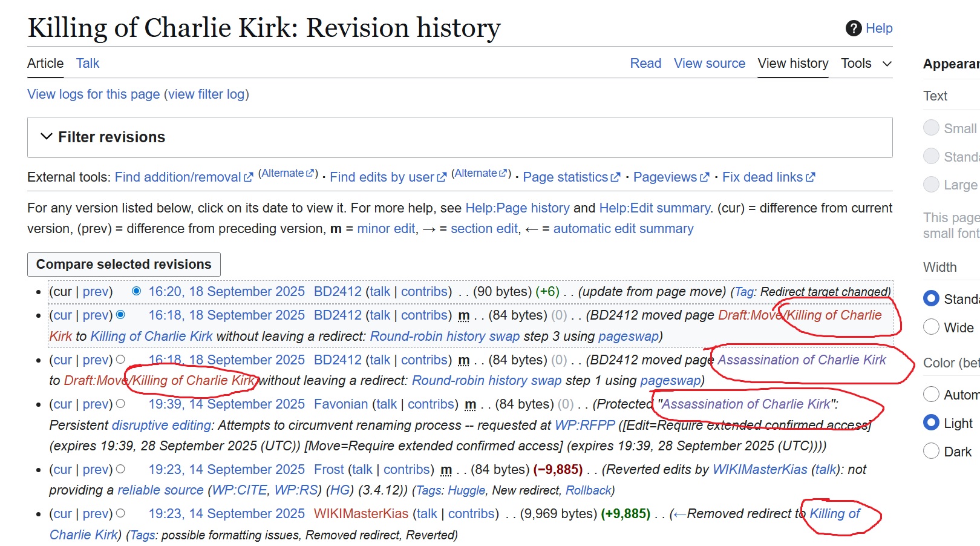Viewport: 980px width, 546px height.
Task: Open the 16:20, 18 September 2025 revision
Action: 227,292
